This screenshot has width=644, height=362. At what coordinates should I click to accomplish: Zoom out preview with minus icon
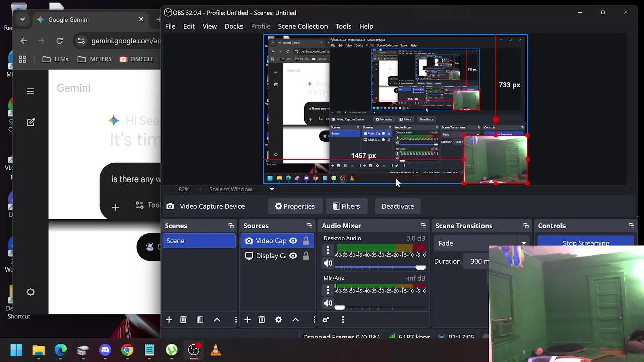click(x=168, y=189)
